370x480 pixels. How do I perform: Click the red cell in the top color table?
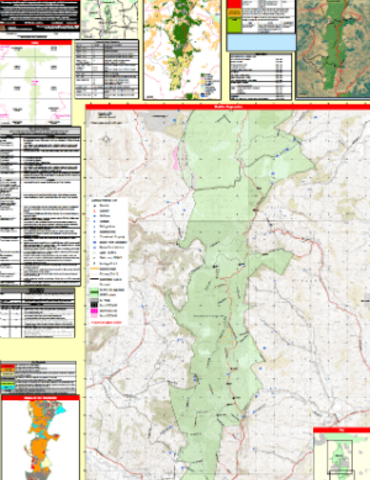coord(234,4)
